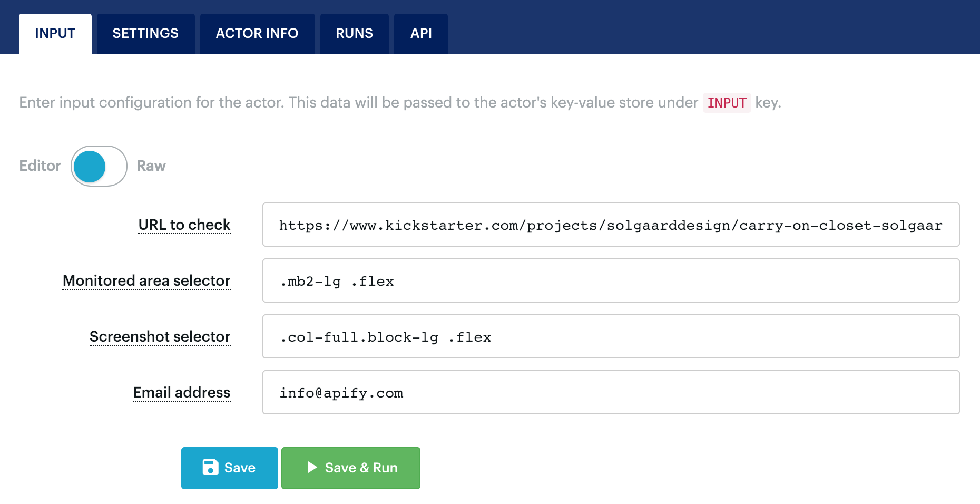Open the ACTOR INFO tab

[257, 34]
